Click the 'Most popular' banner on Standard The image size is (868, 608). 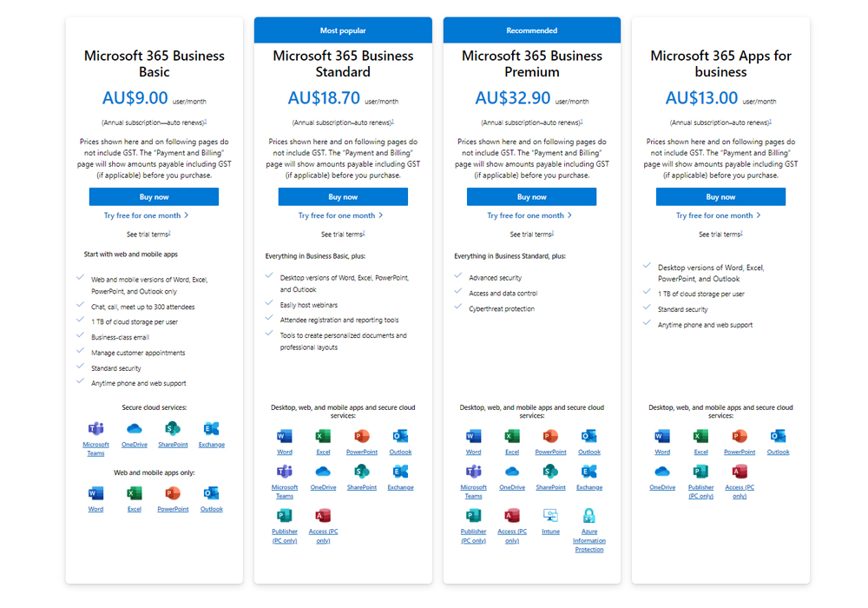point(343,30)
